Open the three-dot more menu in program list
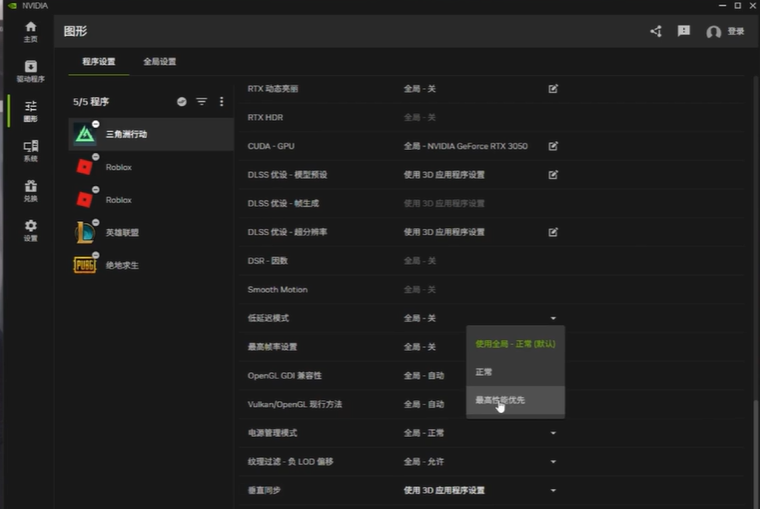Viewport: 760px width, 509px height. (x=222, y=101)
